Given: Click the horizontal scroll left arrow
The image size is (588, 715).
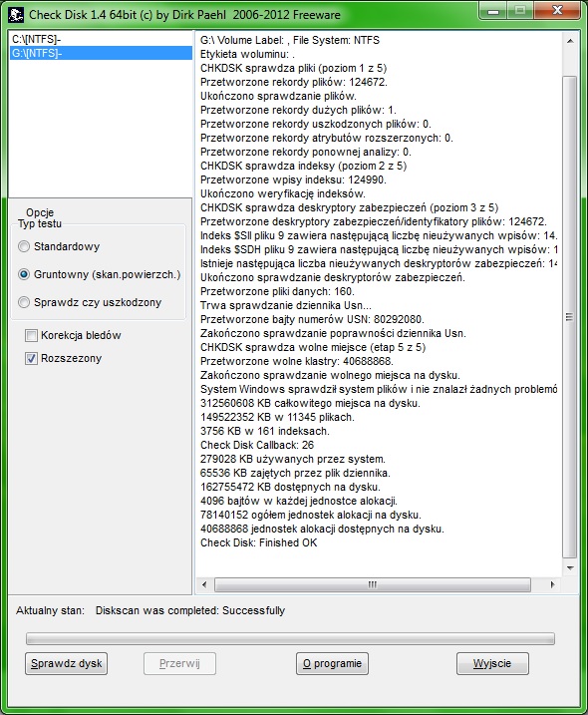Looking at the screenshot, I should coord(204,584).
